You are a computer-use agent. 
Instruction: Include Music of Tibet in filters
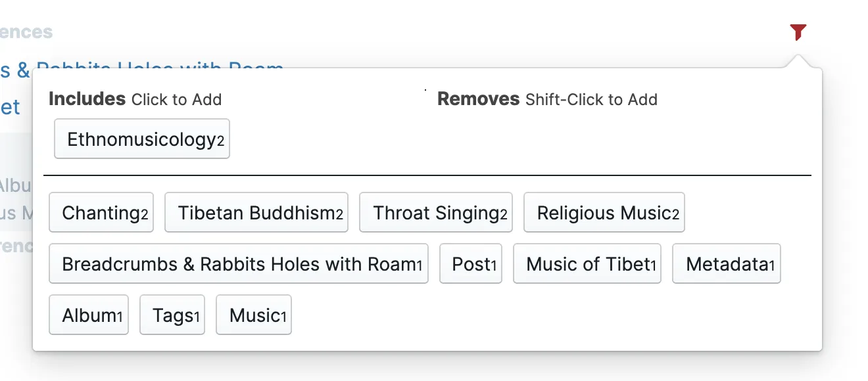(x=587, y=263)
